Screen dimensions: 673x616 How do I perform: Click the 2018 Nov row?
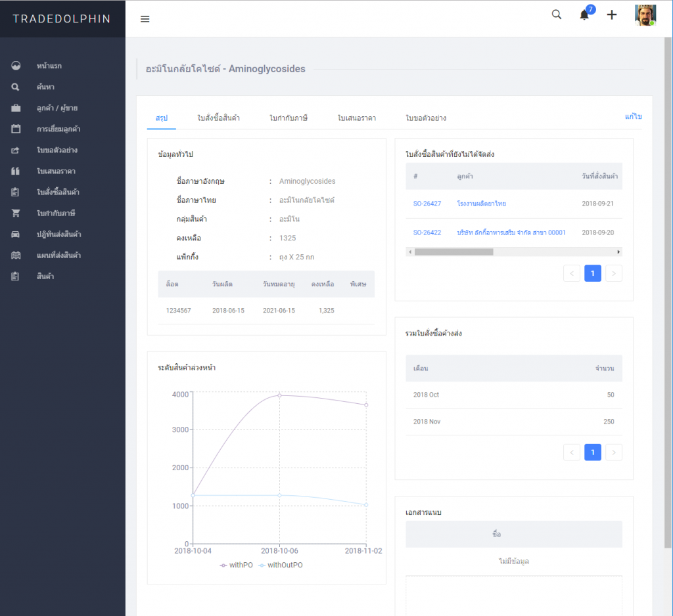[x=514, y=422]
